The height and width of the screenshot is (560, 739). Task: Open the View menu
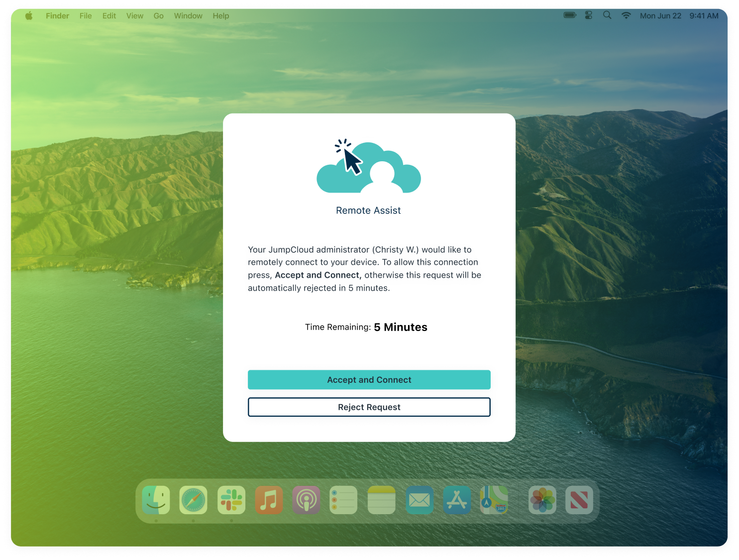[135, 16]
